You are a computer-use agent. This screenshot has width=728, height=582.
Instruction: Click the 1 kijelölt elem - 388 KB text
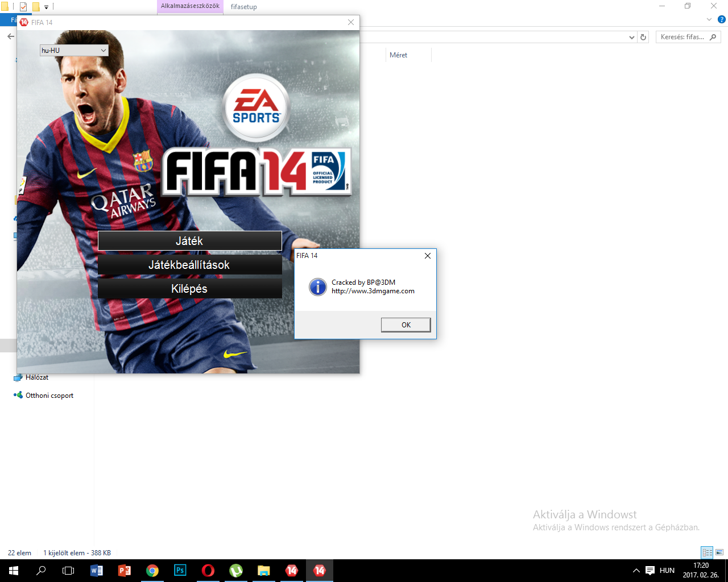pyautogui.click(x=77, y=553)
